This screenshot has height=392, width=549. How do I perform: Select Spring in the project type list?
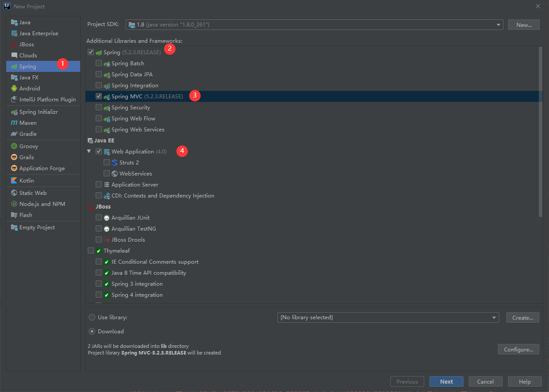[43, 66]
